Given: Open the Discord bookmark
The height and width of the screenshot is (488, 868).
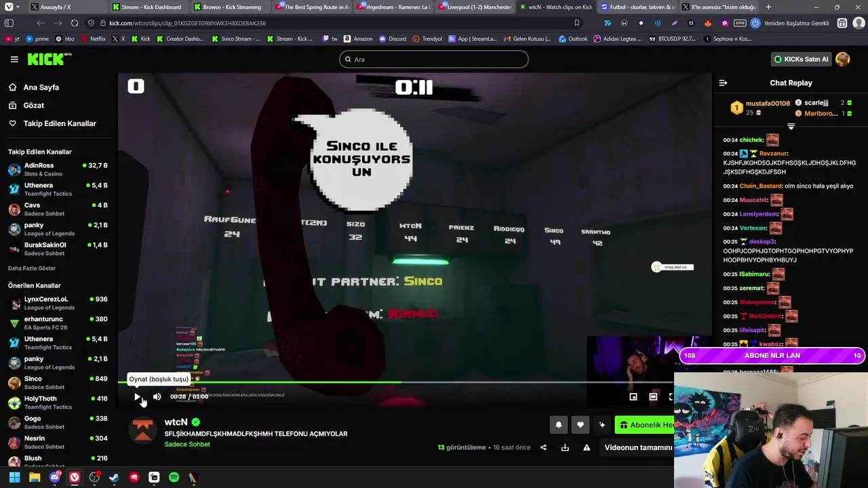Looking at the screenshot, I should [393, 39].
